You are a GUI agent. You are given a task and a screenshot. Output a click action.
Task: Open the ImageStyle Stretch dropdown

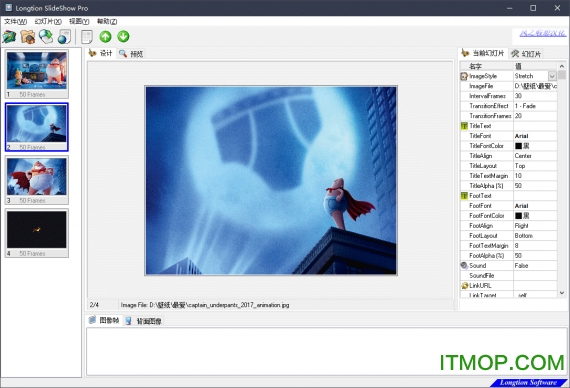pyautogui.click(x=552, y=76)
